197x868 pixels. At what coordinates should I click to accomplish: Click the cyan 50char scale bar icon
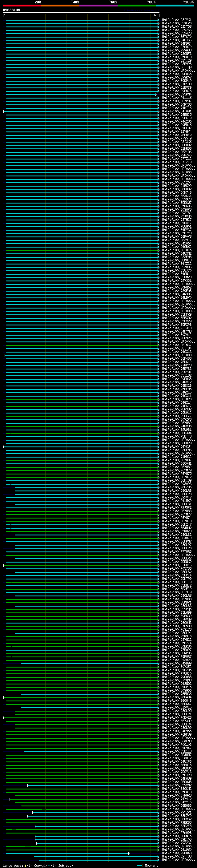click(139, 866)
